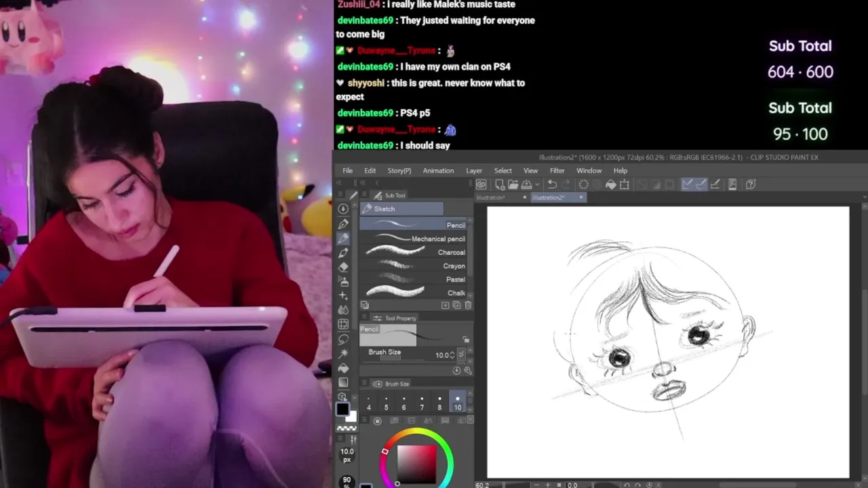Choose the Pastel sub tool
868x488 pixels.
click(x=413, y=279)
